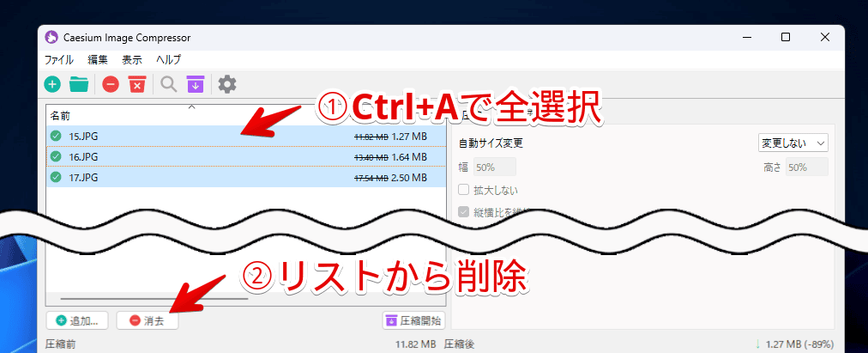Viewport: 868px width, 353px height.
Task: Click the magnifier preview icon
Action: click(168, 85)
